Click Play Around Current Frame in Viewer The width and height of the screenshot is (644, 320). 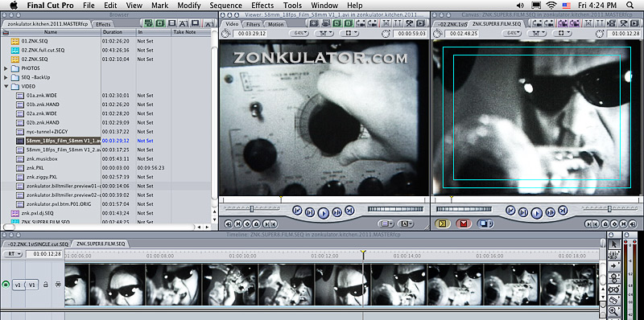337,212
